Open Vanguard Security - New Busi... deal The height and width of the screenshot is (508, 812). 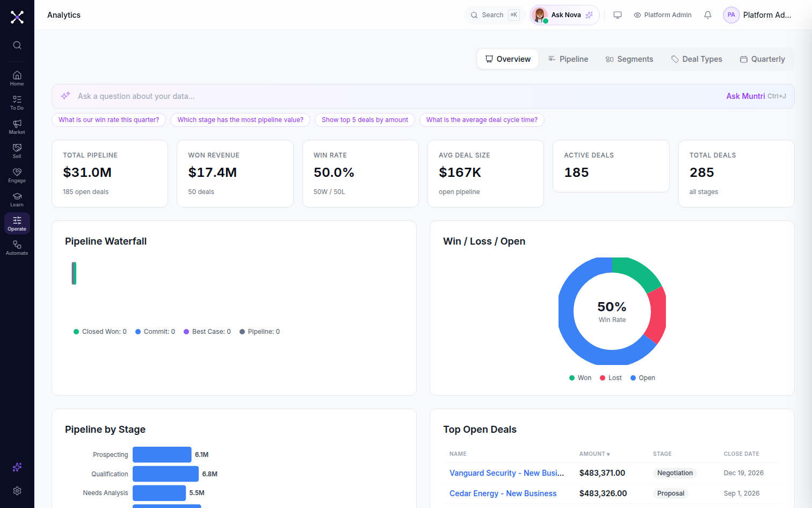(x=506, y=473)
